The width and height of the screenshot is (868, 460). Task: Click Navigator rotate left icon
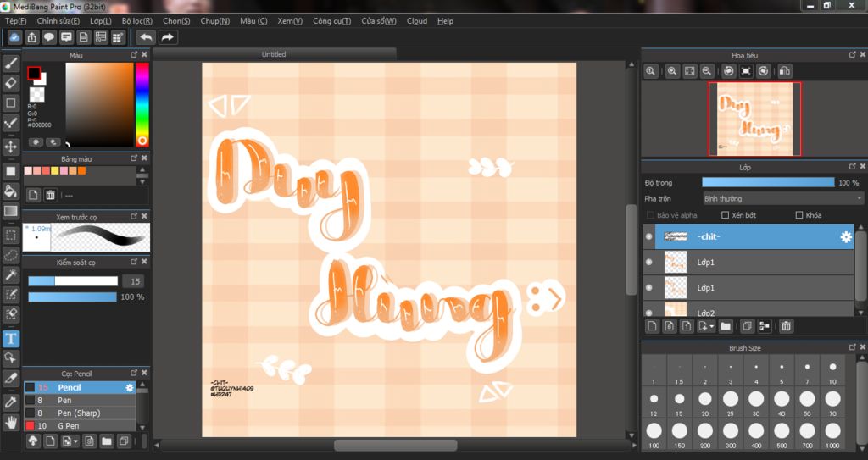729,71
